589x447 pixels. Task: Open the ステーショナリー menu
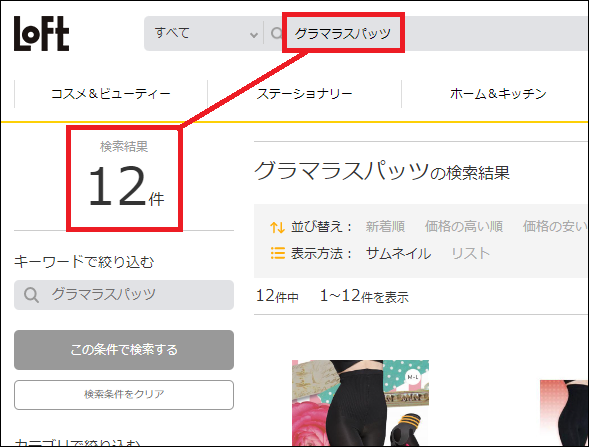click(304, 94)
